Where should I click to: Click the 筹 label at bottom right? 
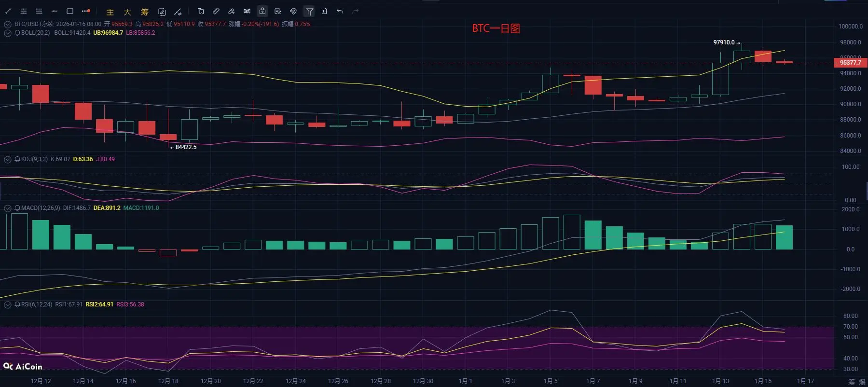[x=852, y=382]
